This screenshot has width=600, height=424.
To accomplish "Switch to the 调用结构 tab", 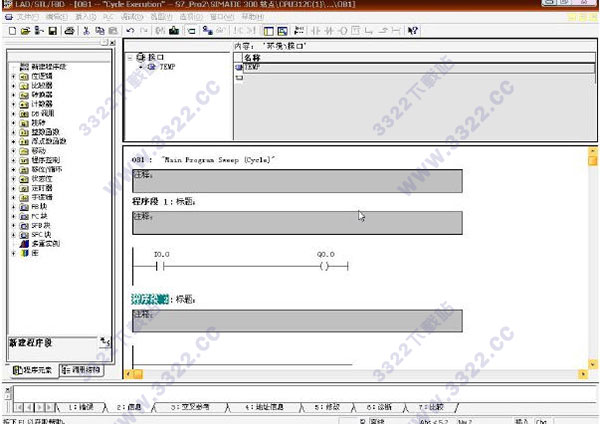I will (x=82, y=370).
